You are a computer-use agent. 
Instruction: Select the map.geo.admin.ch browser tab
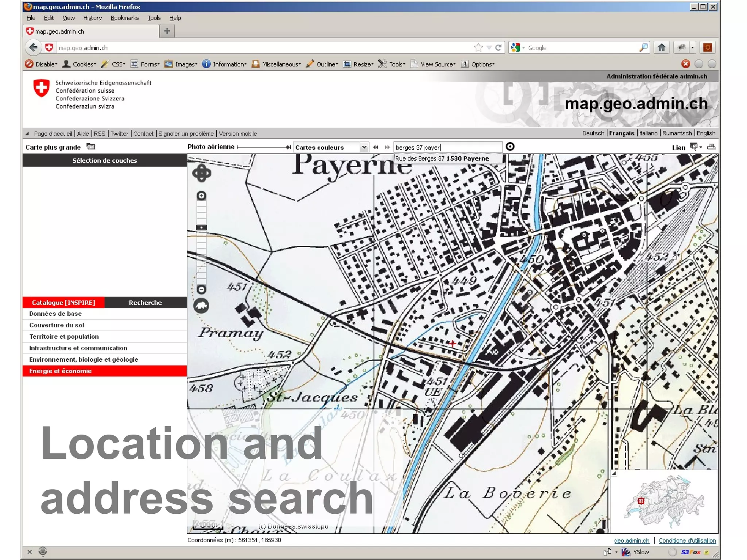click(91, 31)
